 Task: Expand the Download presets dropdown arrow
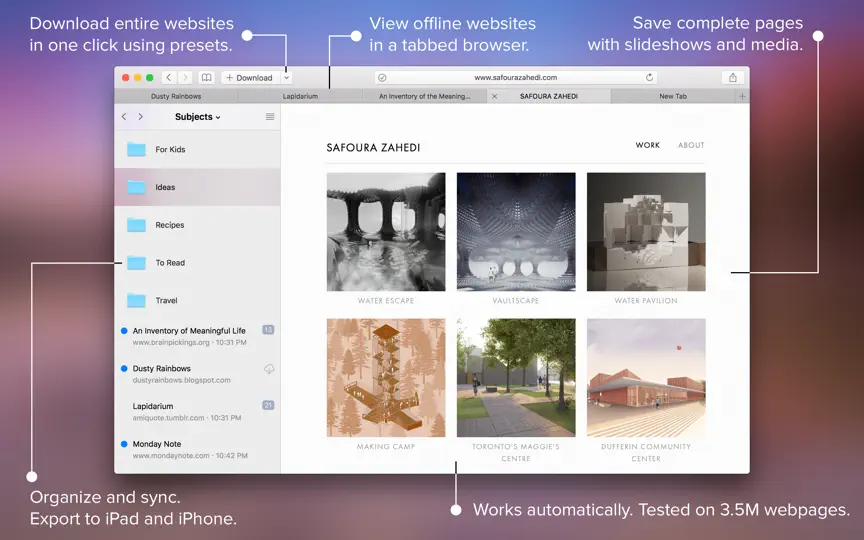click(287, 78)
